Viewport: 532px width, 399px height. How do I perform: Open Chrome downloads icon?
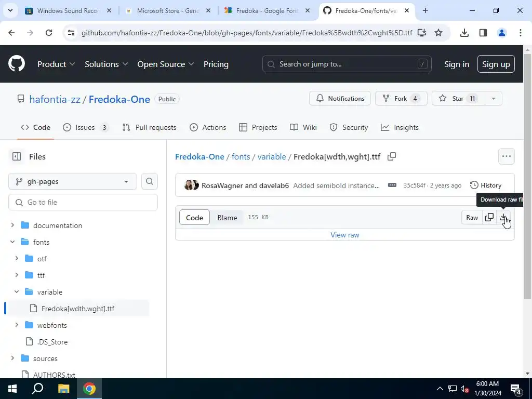click(464, 33)
